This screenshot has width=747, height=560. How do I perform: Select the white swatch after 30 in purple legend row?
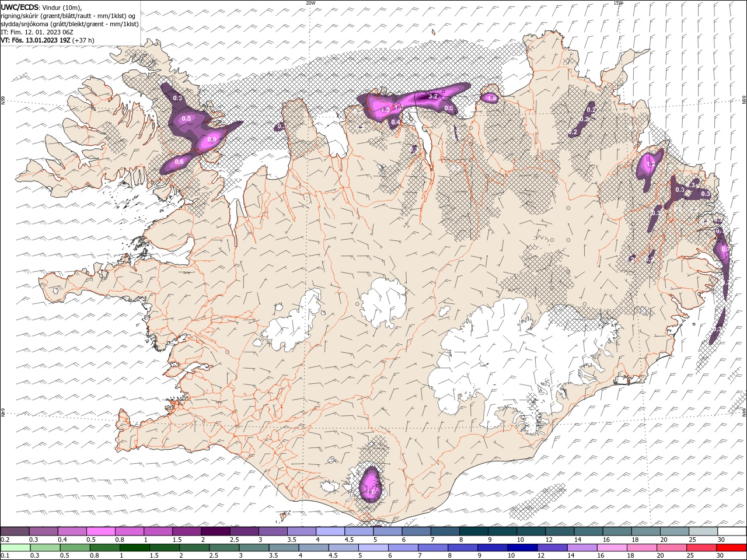point(732,531)
